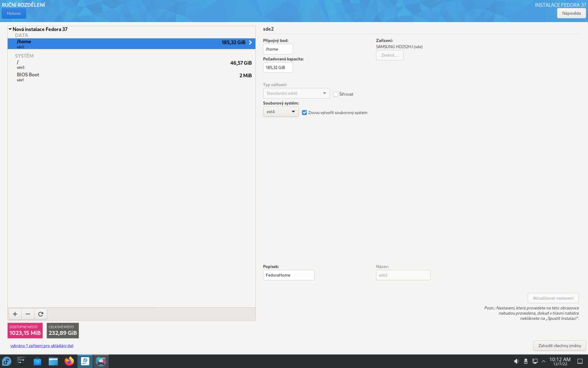Open Nápověda help
588x368 pixels.
[x=571, y=13]
